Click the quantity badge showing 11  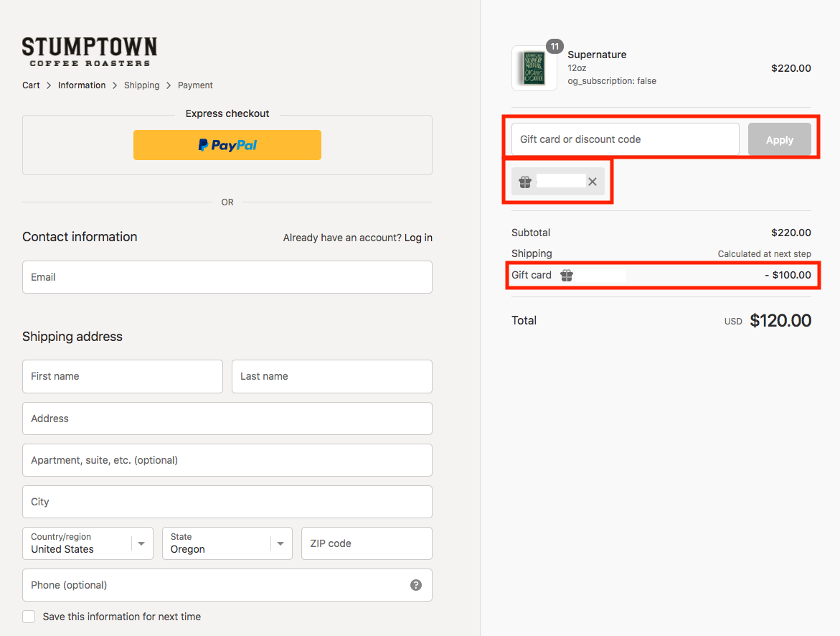coord(555,47)
